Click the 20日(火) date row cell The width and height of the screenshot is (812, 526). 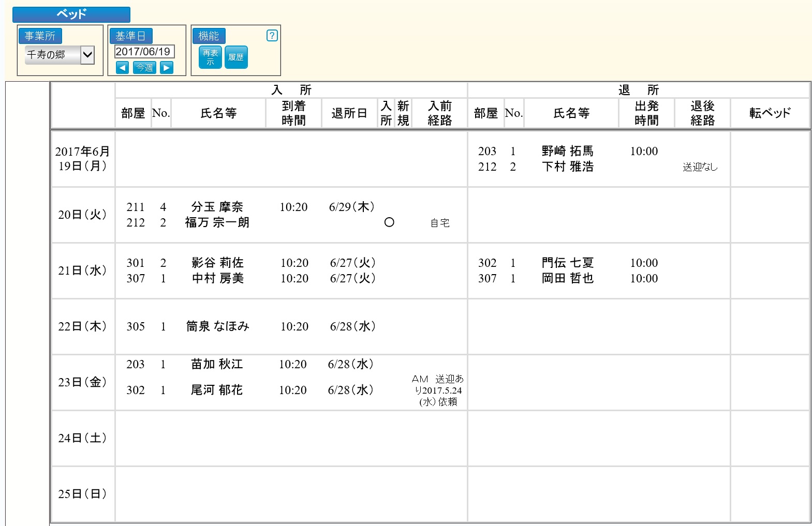[82, 215]
